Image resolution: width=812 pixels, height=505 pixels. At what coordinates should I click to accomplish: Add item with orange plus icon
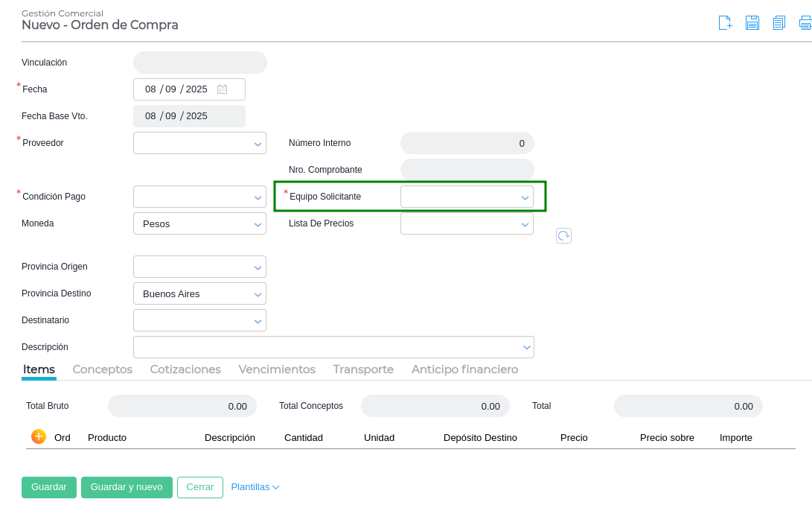coord(39,436)
